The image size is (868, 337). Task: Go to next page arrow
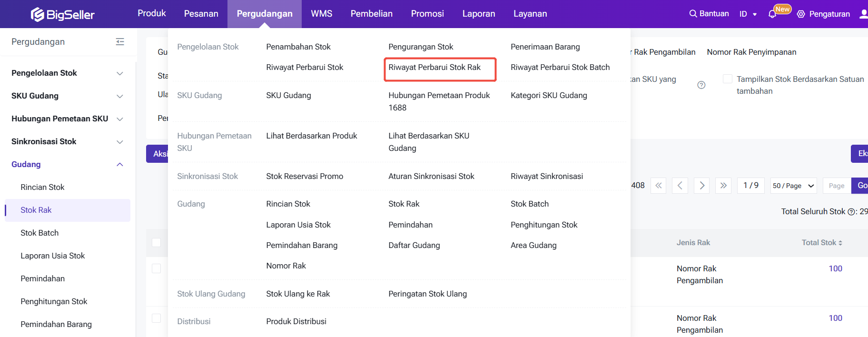tap(701, 186)
